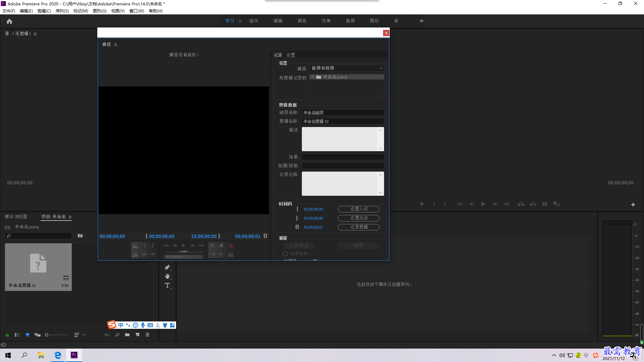Screen dimensions: 644x362
Task: Close the capture dialog with red X
Action: [386, 33]
